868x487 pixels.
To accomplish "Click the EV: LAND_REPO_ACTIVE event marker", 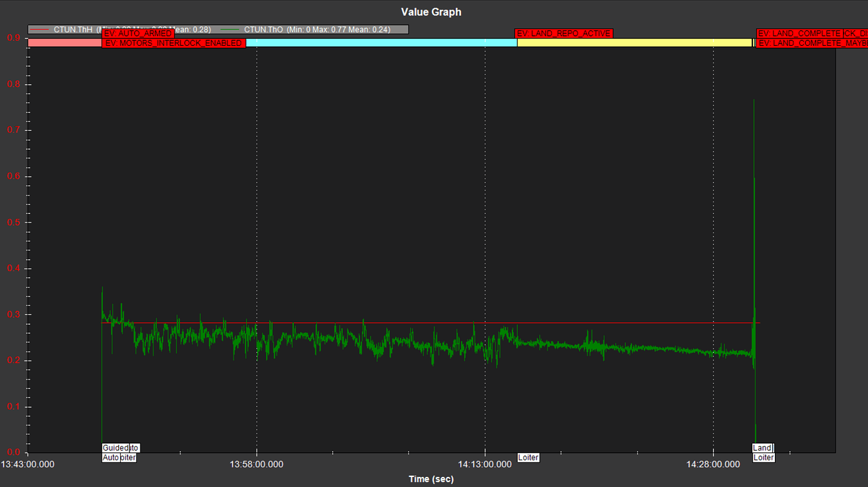I will click(x=563, y=33).
